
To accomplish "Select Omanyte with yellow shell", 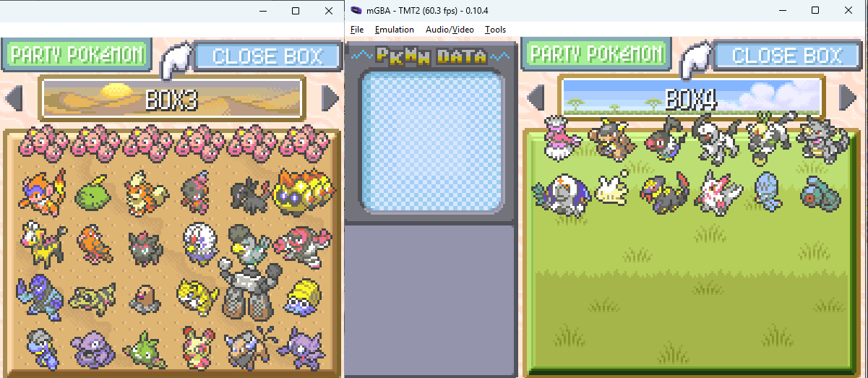I will 301,296.
